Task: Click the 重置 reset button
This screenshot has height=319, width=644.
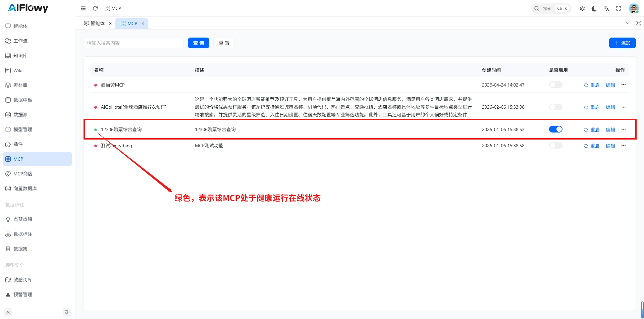Action: (224, 43)
